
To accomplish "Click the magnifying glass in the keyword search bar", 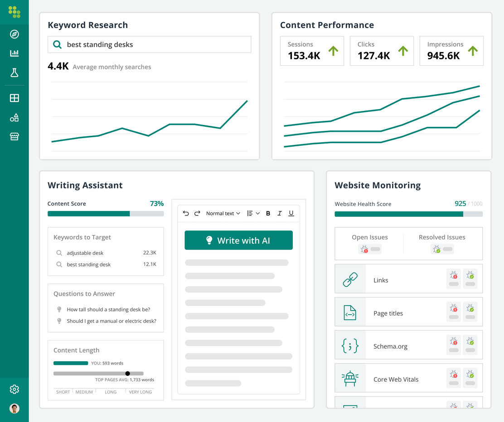I will [x=57, y=44].
